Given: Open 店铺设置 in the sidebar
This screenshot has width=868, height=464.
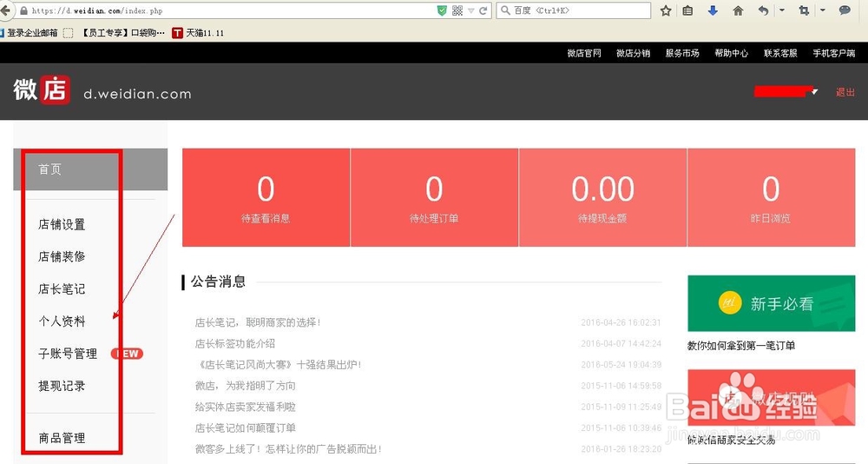Looking at the screenshot, I should (x=62, y=224).
